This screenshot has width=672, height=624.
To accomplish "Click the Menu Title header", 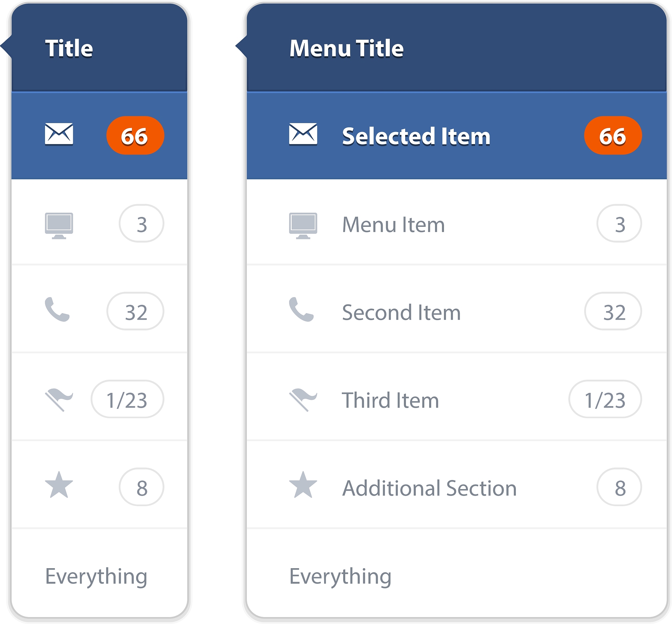I will 346,48.
